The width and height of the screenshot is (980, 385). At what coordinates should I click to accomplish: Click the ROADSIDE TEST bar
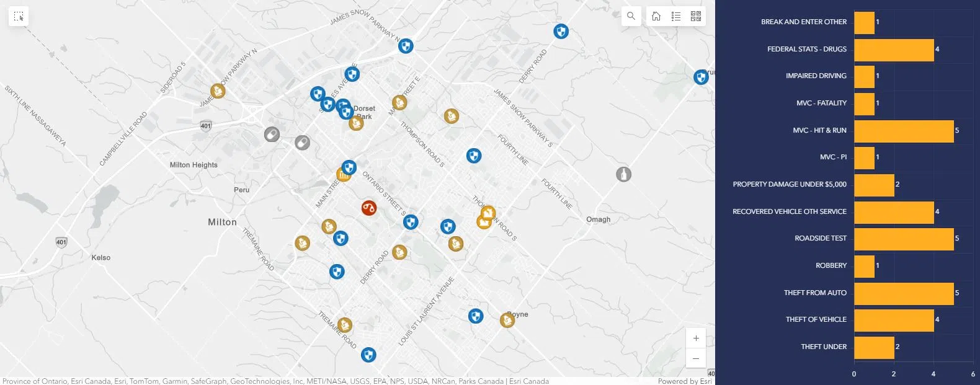[x=903, y=238]
